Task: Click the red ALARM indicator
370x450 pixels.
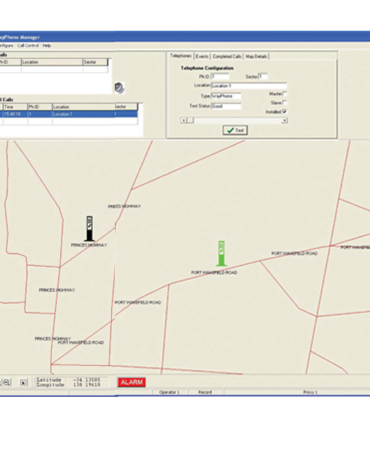Action: click(132, 382)
